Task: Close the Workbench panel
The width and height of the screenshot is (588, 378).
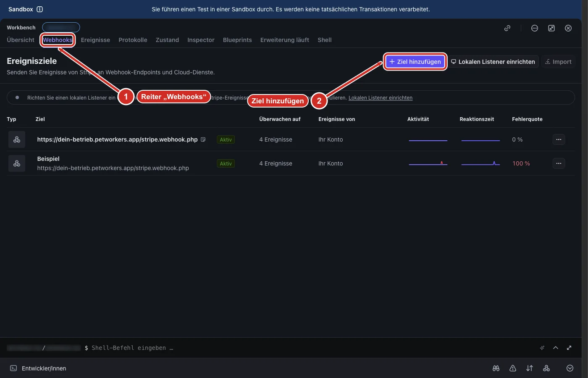Action: point(568,28)
